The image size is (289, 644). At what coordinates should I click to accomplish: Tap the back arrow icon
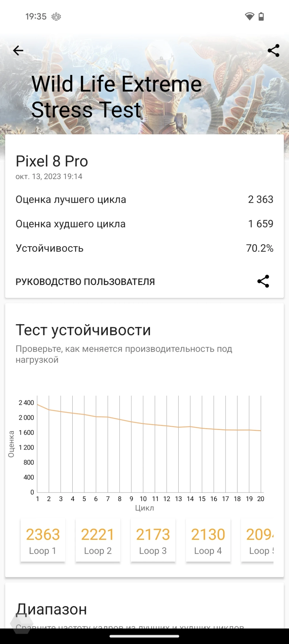[x=18, y=51]
